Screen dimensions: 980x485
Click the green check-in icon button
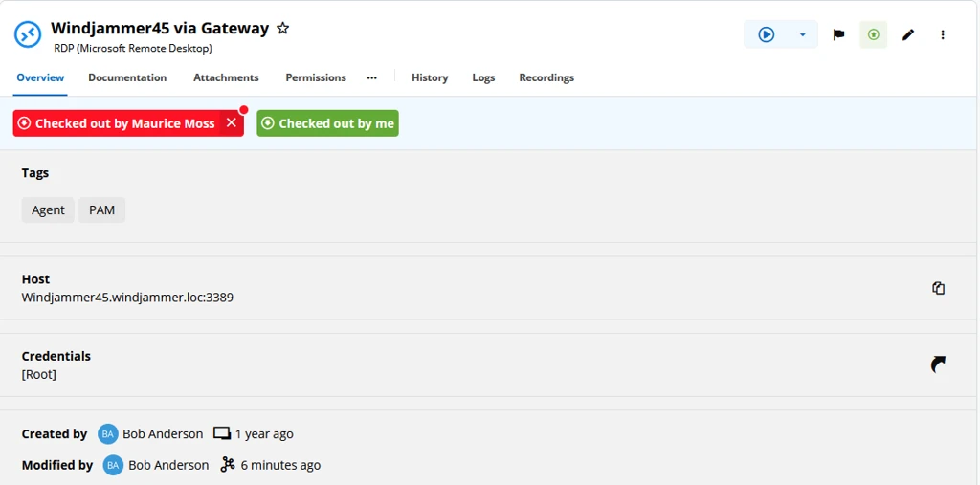tap(873, 34)
